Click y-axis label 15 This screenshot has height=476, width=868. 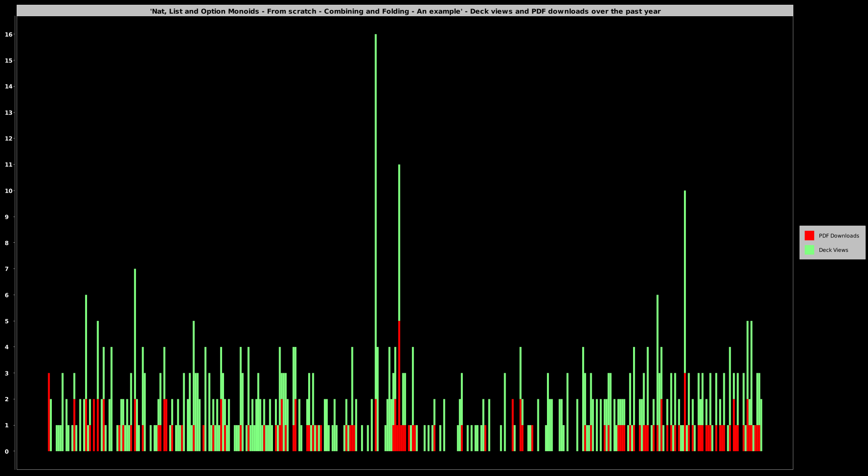click(9, 60)
